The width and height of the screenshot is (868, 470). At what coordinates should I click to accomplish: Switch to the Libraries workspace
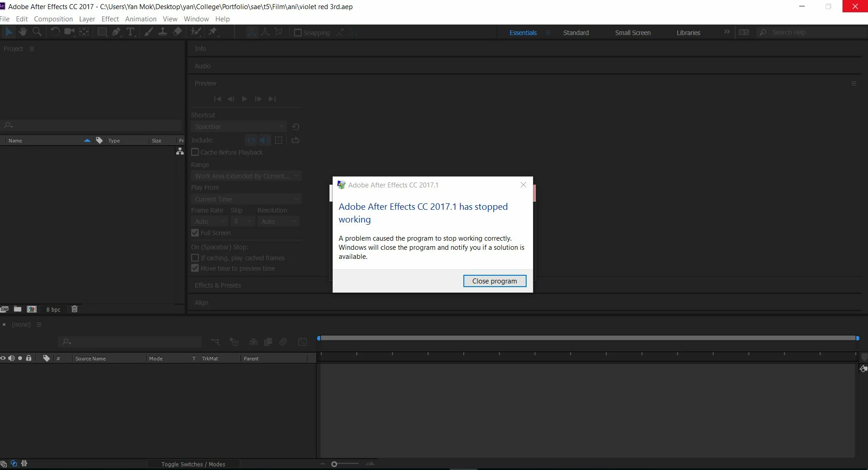click(688, 33)
